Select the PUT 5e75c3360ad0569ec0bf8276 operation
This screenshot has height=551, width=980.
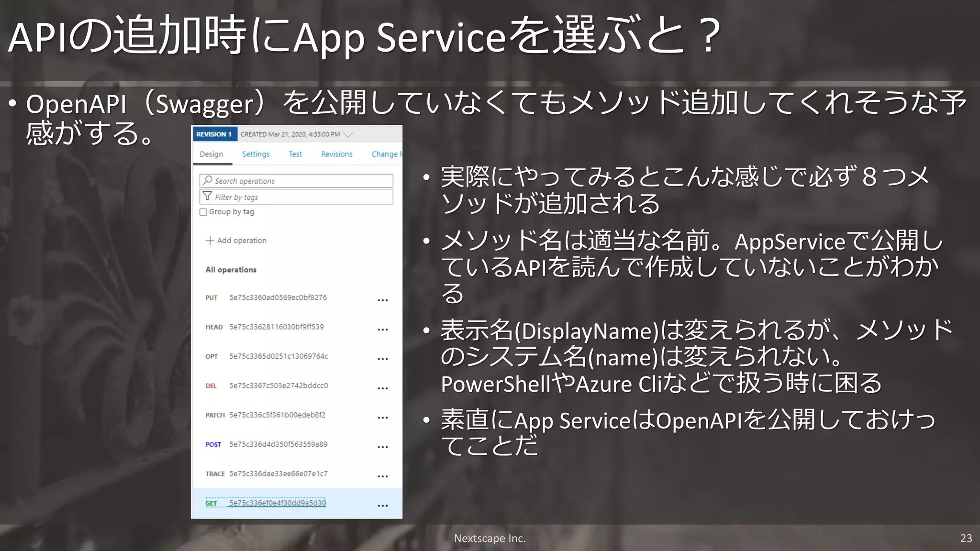[297, 298]
